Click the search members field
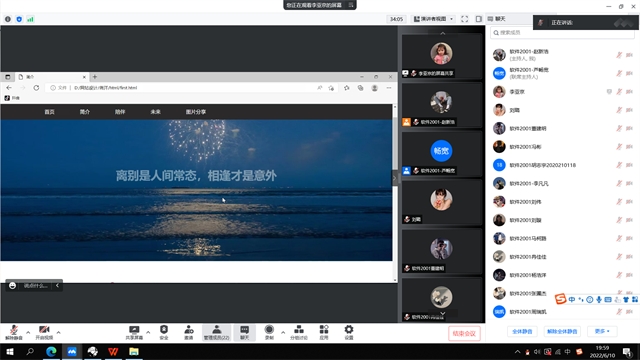 [x=562, y=33]
